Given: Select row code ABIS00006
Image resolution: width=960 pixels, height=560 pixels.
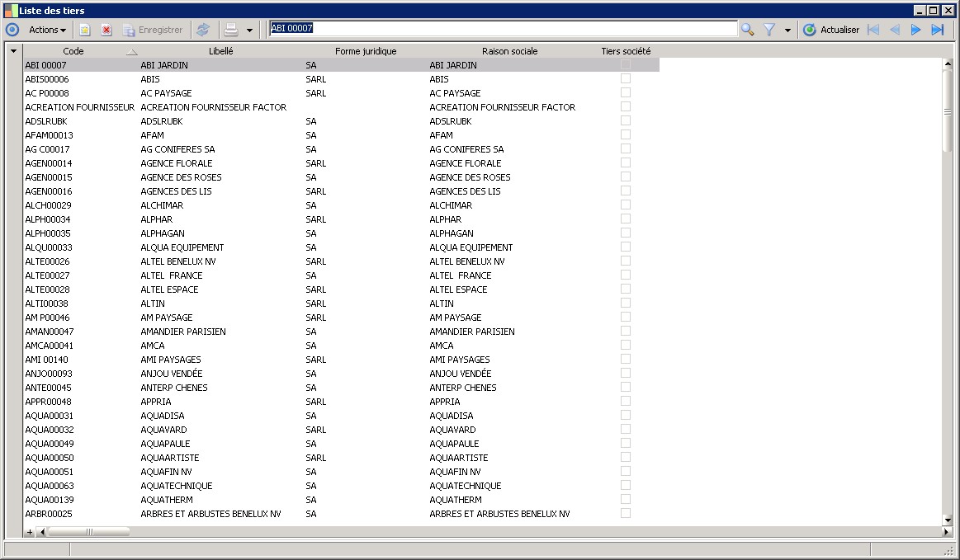Looking at the screenshot, I should [47, 79].
